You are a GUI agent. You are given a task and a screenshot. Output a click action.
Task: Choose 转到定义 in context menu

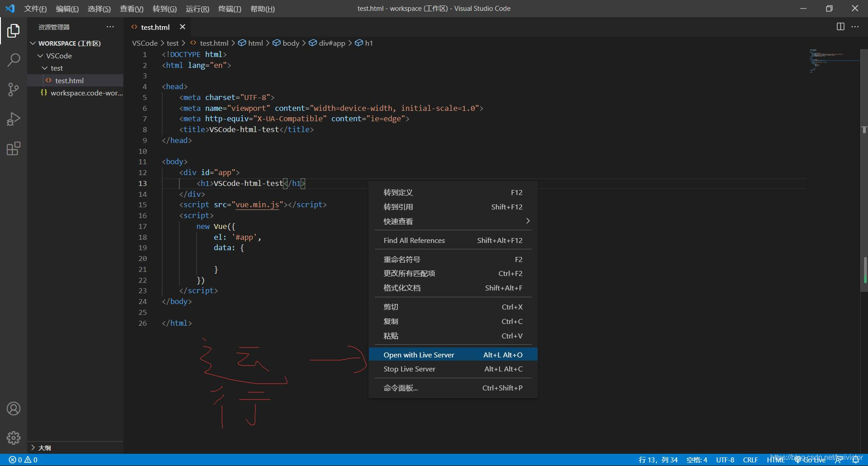coord(453,192)
